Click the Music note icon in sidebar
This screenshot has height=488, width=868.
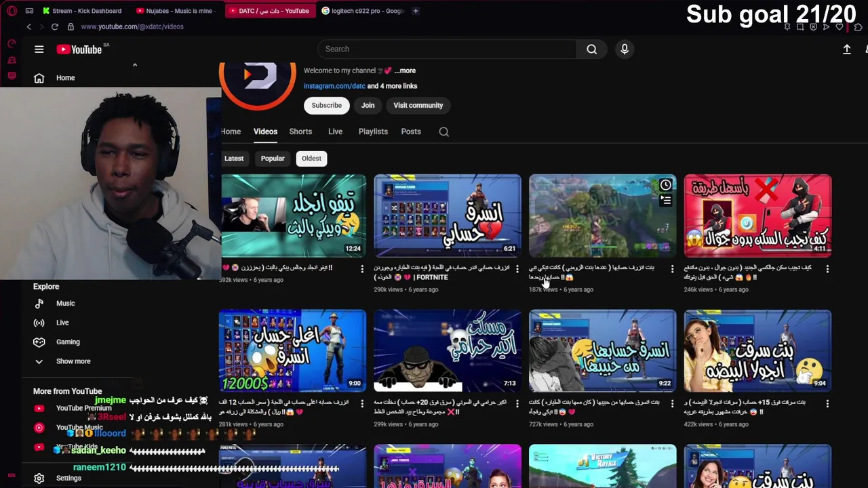point(39,304)
